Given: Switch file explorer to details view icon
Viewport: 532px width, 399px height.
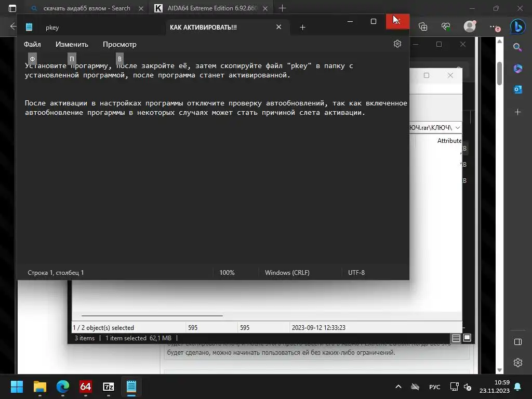Looking at the screenshot, I should click(456, 338).
